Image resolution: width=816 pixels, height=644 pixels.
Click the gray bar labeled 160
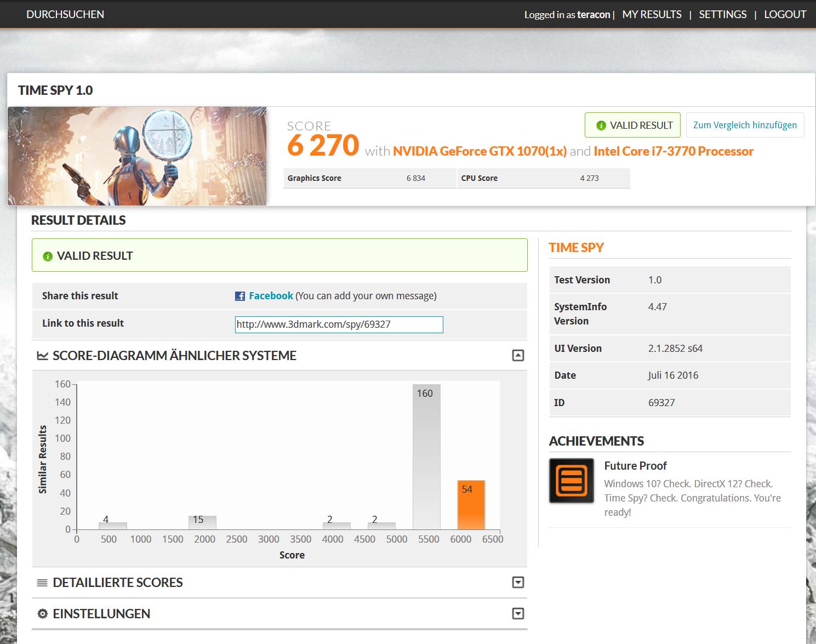pyautogui.click(x=426, y=457)
